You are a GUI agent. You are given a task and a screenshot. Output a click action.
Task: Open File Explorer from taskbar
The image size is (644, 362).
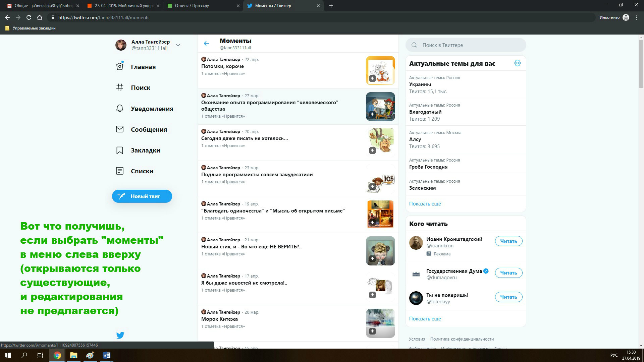click(x=74, y=355)
